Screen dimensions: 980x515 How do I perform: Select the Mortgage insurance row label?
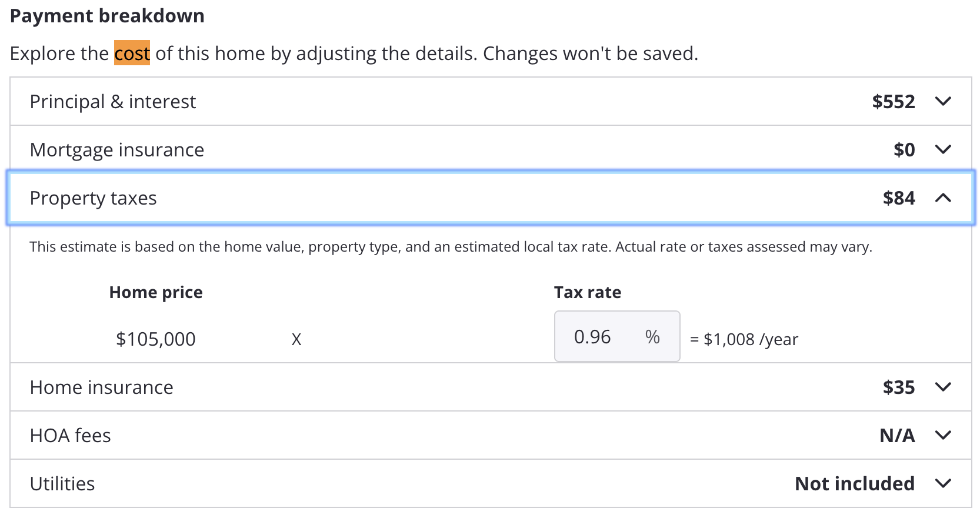(117, 150)
